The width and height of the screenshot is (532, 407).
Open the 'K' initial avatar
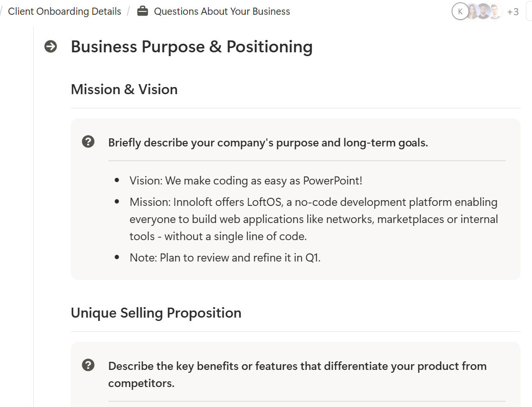point(460,11)
